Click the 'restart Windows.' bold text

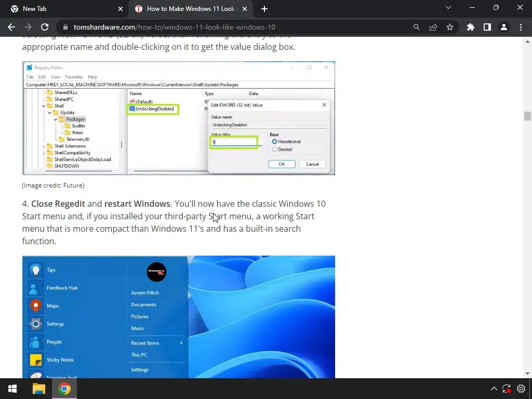pos(138,204)
